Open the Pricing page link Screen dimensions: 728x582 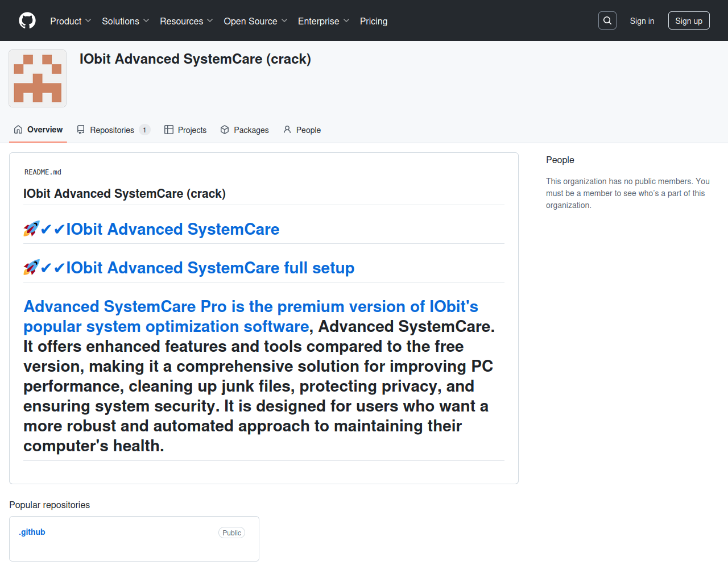coord(374,21)
